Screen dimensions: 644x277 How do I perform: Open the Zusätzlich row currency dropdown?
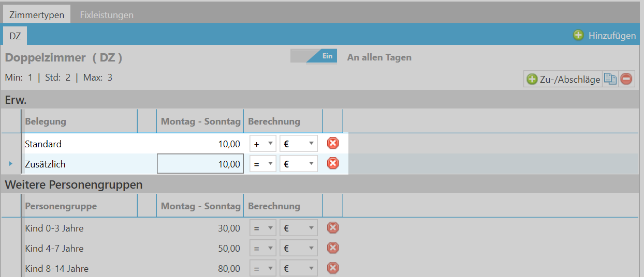(x=299, y=164)
